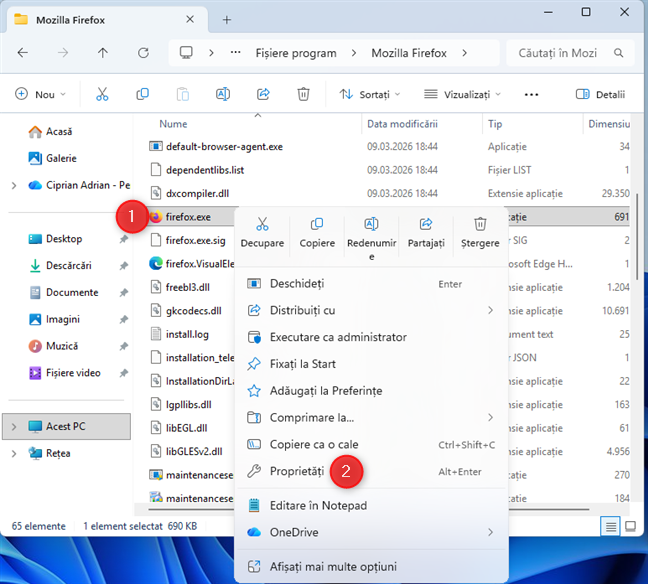Screen dimensions: 648x584
Task: Choose Redenumire in the context menu
Action: pos(372,238)
